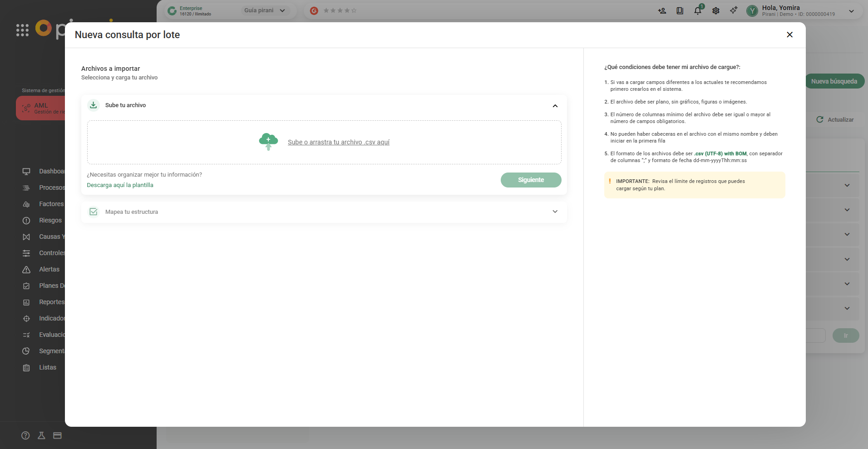The image size is (868, 449).
Task: Click the cloud upload icon
Action: click(x=268, y=142)
